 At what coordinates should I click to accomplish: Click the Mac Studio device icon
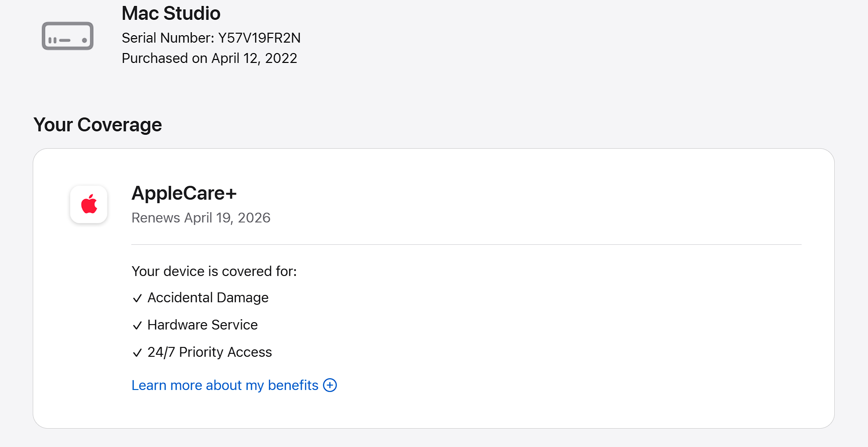68,36
